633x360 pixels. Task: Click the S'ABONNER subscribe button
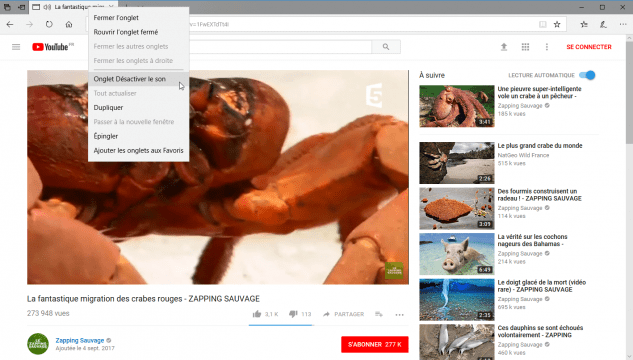(x=375, y=344)
